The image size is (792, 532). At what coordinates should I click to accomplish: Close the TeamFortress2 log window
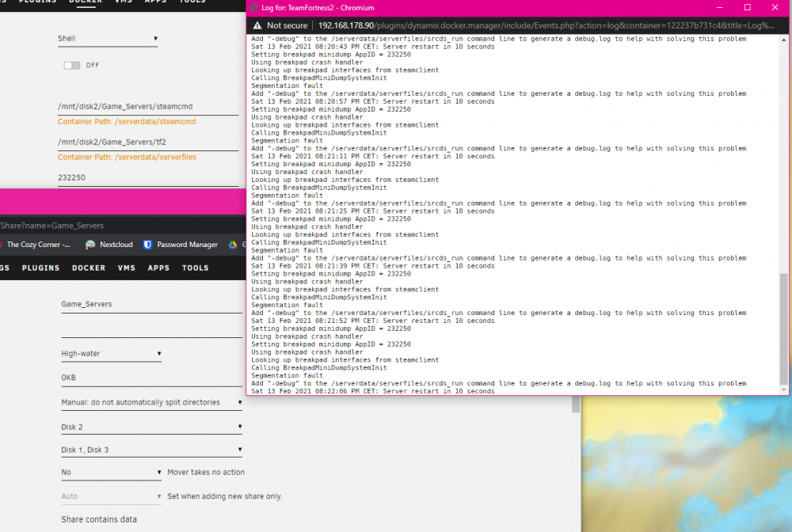(x=775, y=8)
